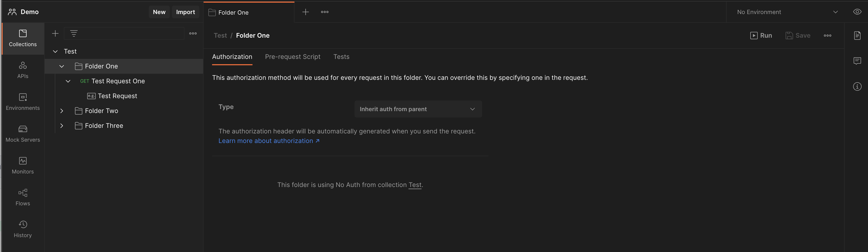The image size is (868, 252).
Task: Open the History sidebar section
Action: click(23, 229)
